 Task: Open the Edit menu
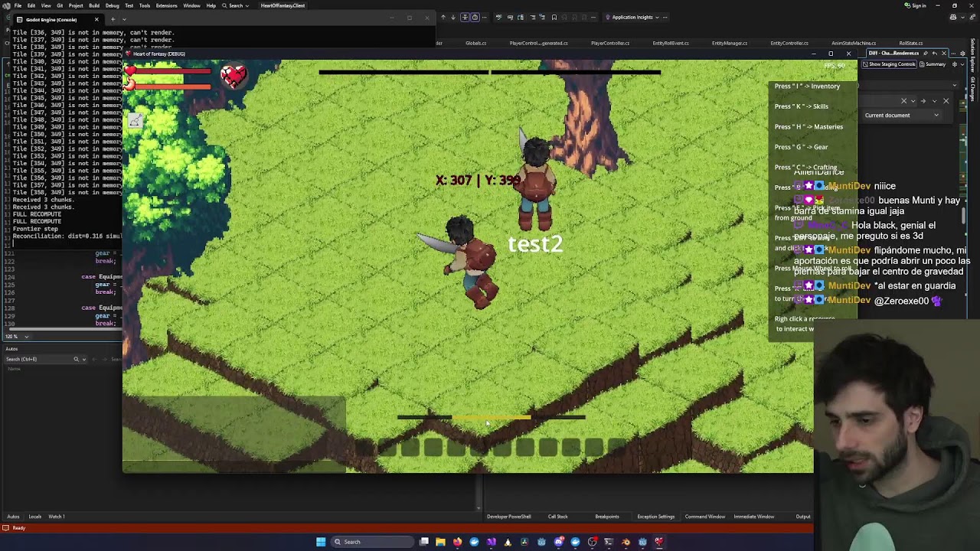(x=31, y=5)
